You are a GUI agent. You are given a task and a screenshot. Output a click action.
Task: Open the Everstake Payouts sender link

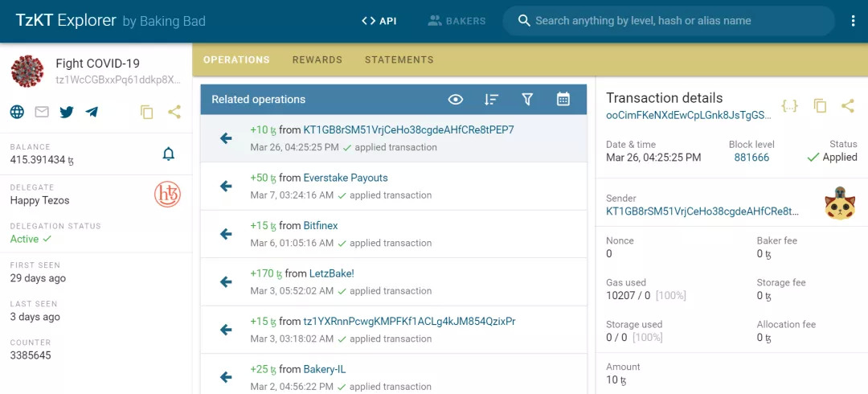[346, 178]
